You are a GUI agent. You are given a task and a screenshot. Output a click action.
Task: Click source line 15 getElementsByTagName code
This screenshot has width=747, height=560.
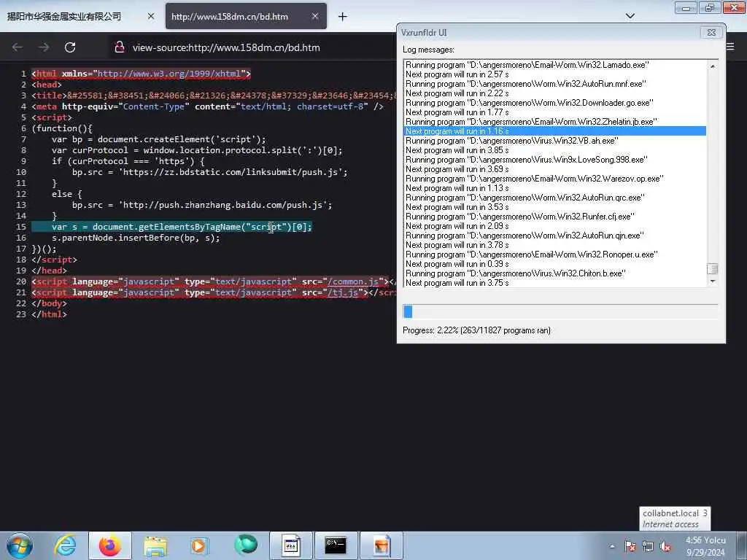pyautogui.click(x=182, y=227)
